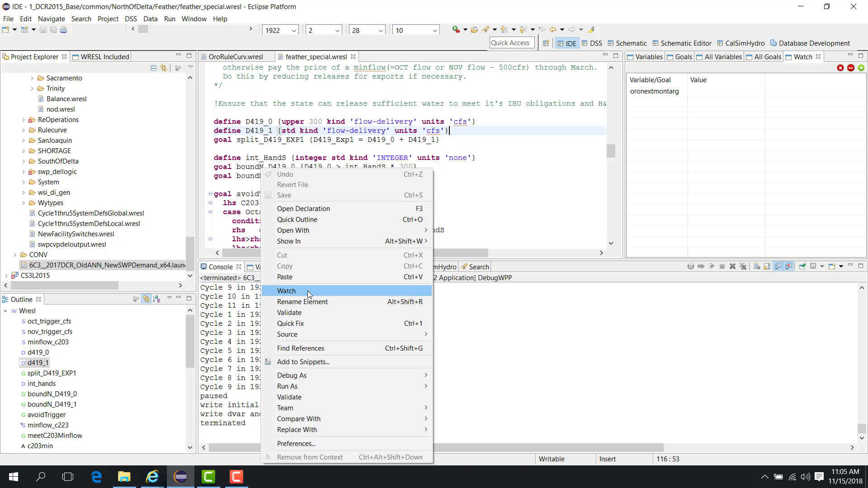
Task: Click the Run/Debug launch toolbar icon
Action: (x=456, y=30)
